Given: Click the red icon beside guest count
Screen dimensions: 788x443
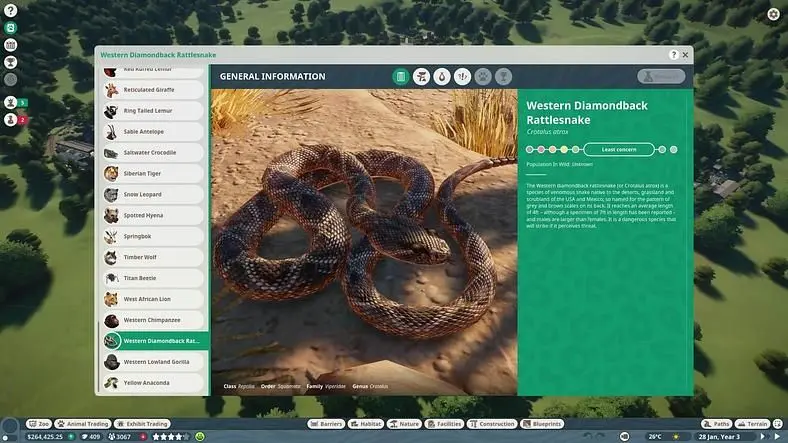Looking at the screenshot, I should pyautogui.click(x=143, y=437).
